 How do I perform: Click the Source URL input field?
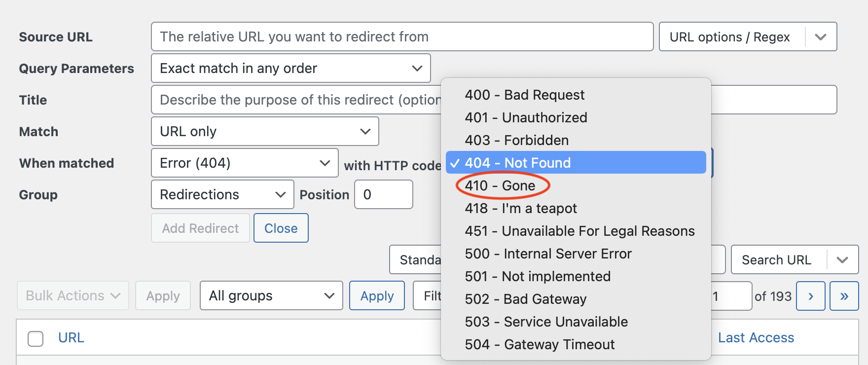(x=402, y=37)
